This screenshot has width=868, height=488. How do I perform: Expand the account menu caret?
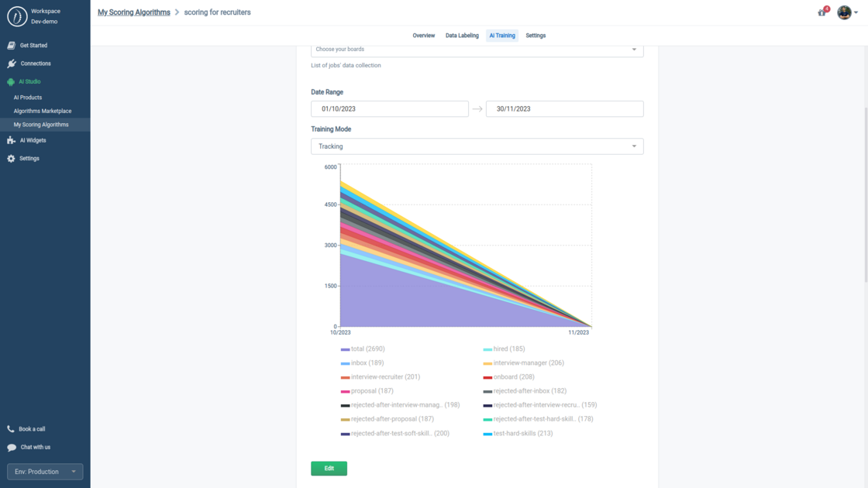856,12
